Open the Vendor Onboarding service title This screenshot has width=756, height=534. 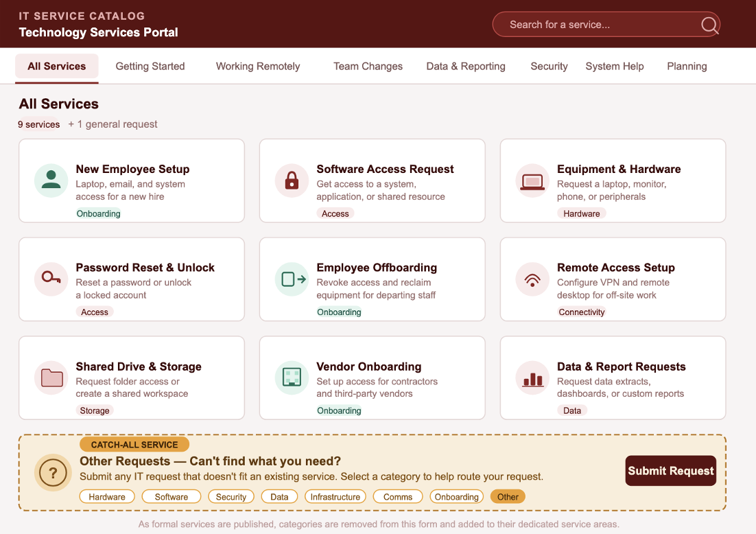(369, 367)
